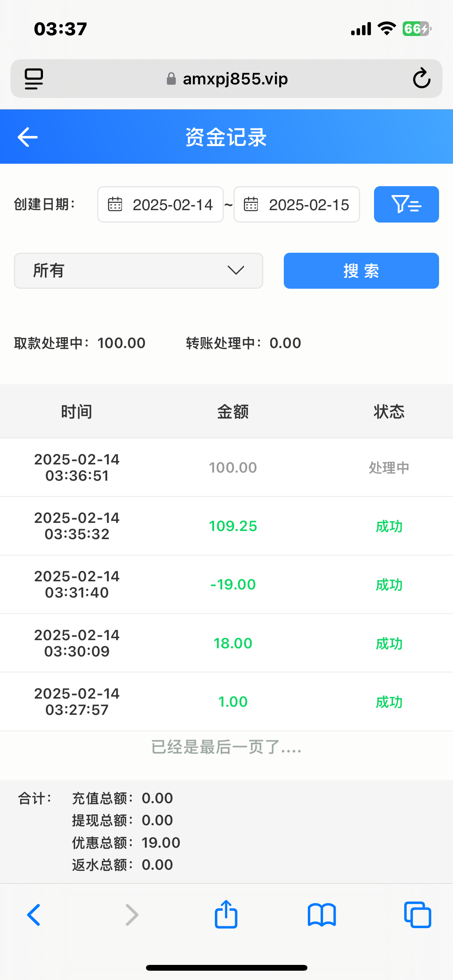Open the filter options button

(406, 204)
